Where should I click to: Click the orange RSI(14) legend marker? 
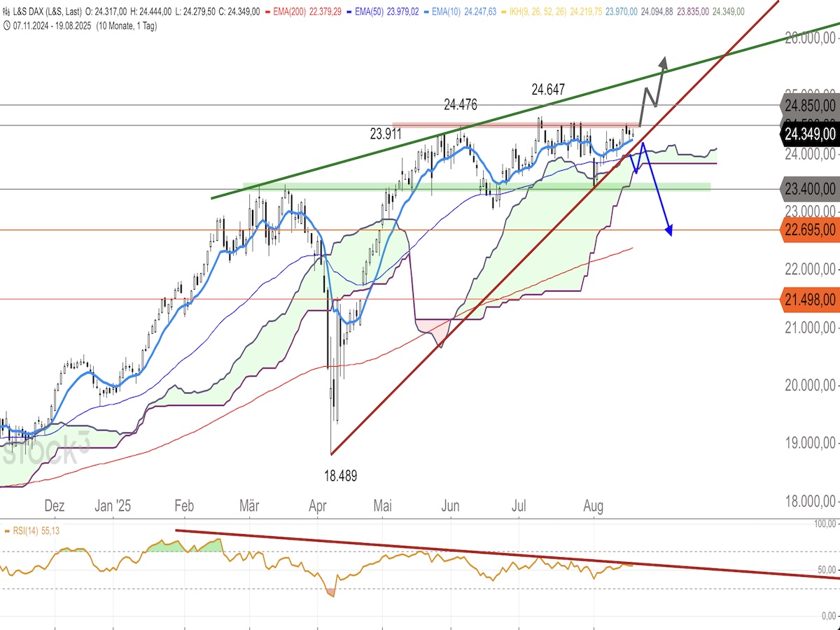pos(7,531)
